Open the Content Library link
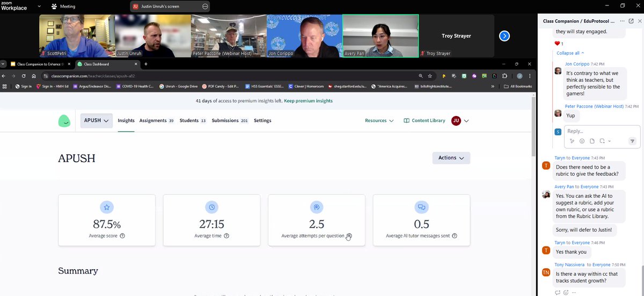This screenshot has width=644, height=296. pyautogui.click(x=425, y=121)
